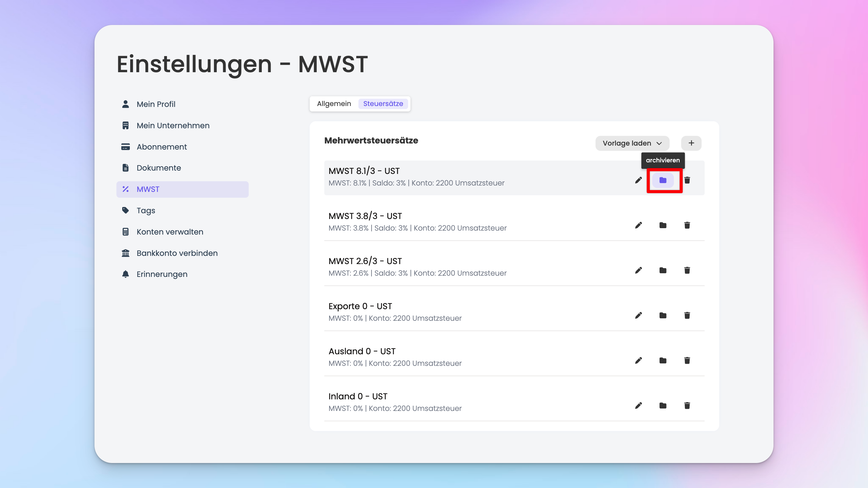Go to Mein Unternehmen section
Screen dimensions: 868x488
[173, 126]
